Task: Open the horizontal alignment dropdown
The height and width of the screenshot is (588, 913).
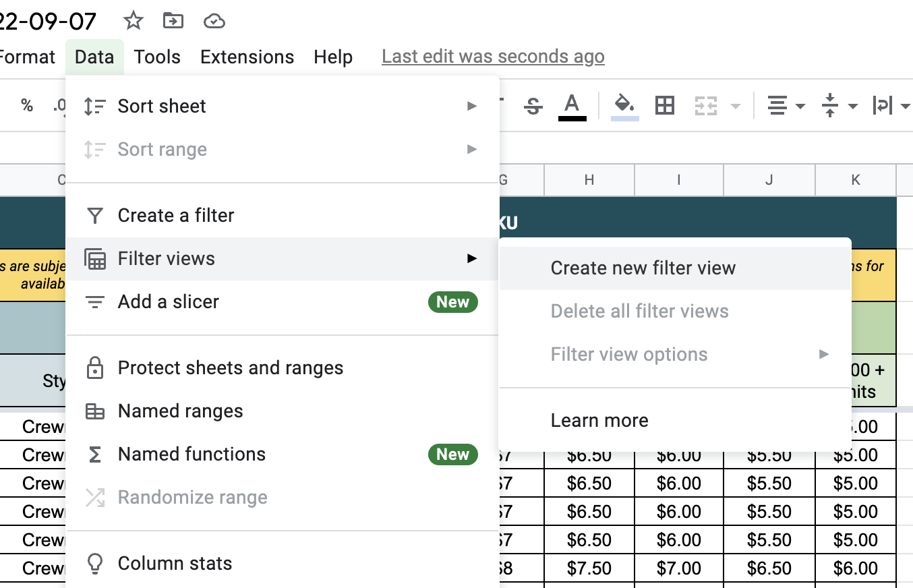Action: [800, 105]
